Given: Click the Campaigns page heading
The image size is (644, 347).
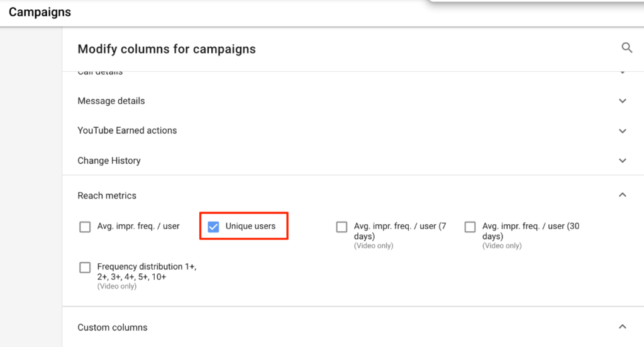Looking at the screenshot, I should coord(40,12).
